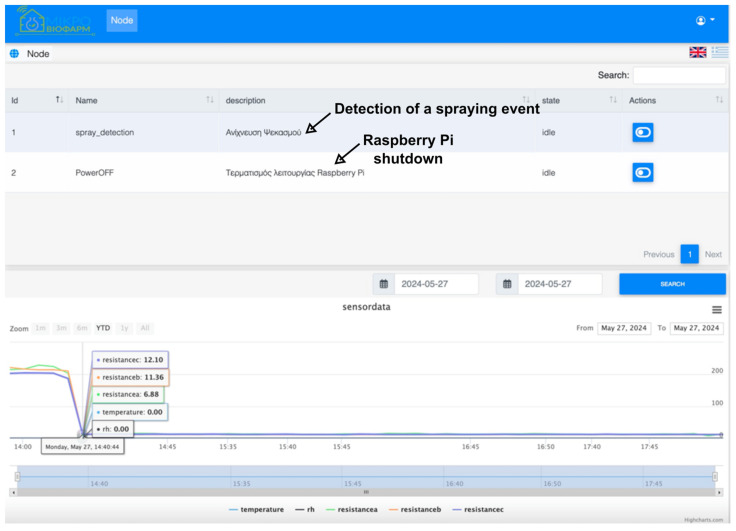Switch language with the UK flag
This screenshot has width=736, height=531.
coord(698,52)
